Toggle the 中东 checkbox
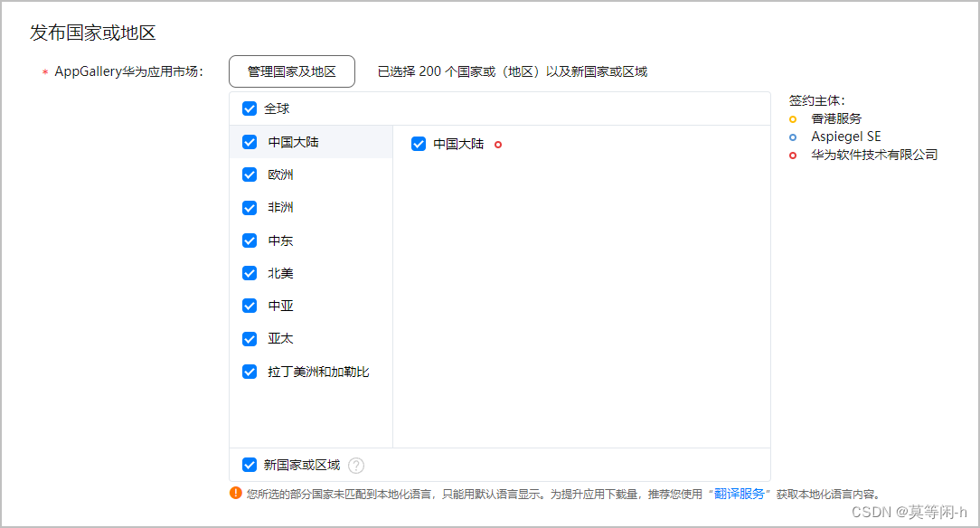 point(250,240)
